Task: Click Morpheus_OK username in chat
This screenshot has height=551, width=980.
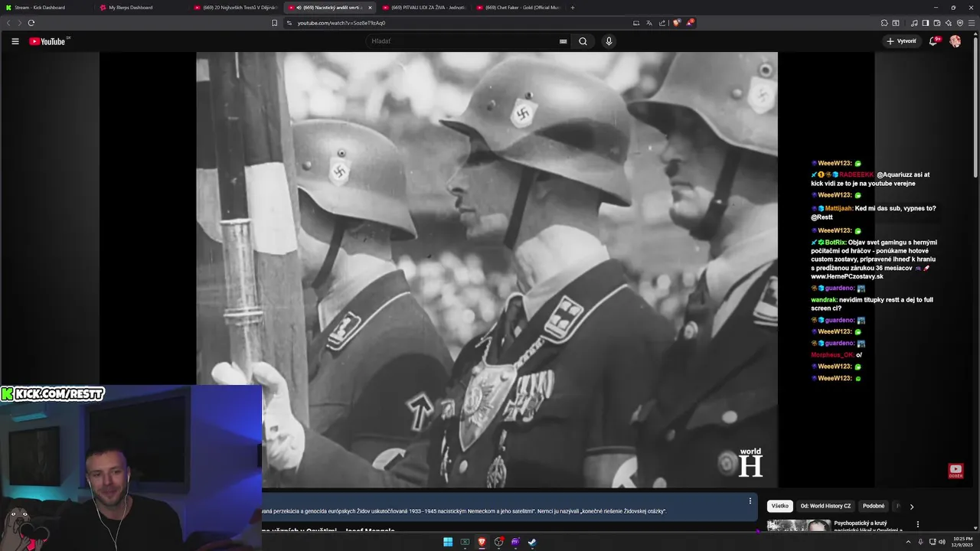Action: pos(832,355)
